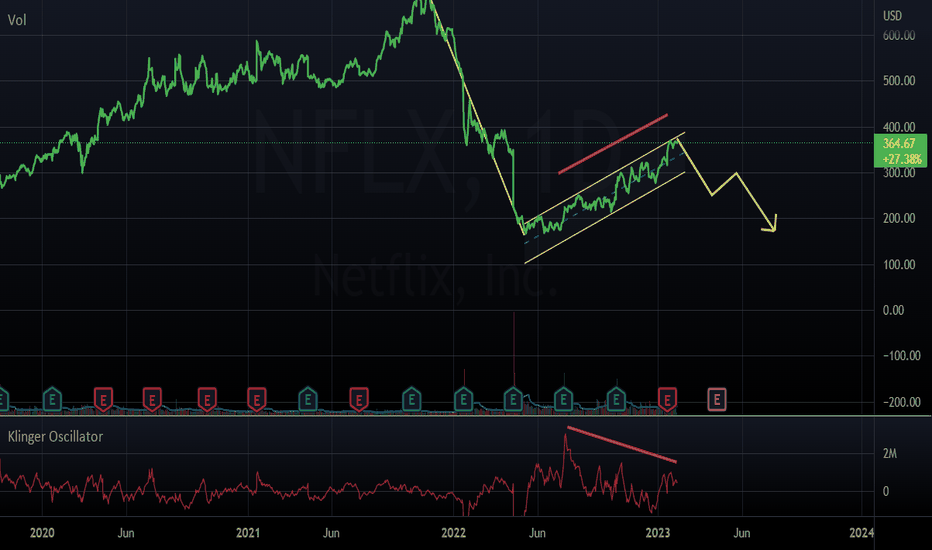Open the April 2020 red earnings marker
Image resolution: width=932 pixels, height=550 pixels.
click(103, 400)
